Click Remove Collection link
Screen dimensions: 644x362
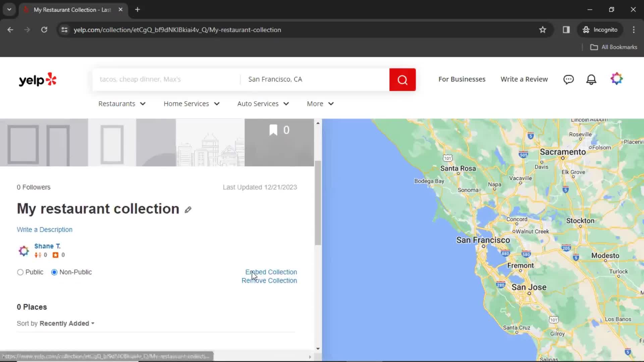[269, 281]
